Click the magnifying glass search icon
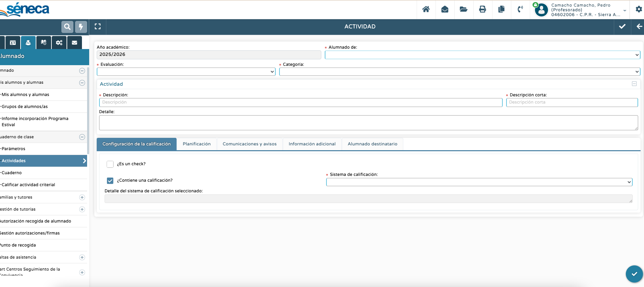This screenshot has height=287, width=644. tap(67, 27)
